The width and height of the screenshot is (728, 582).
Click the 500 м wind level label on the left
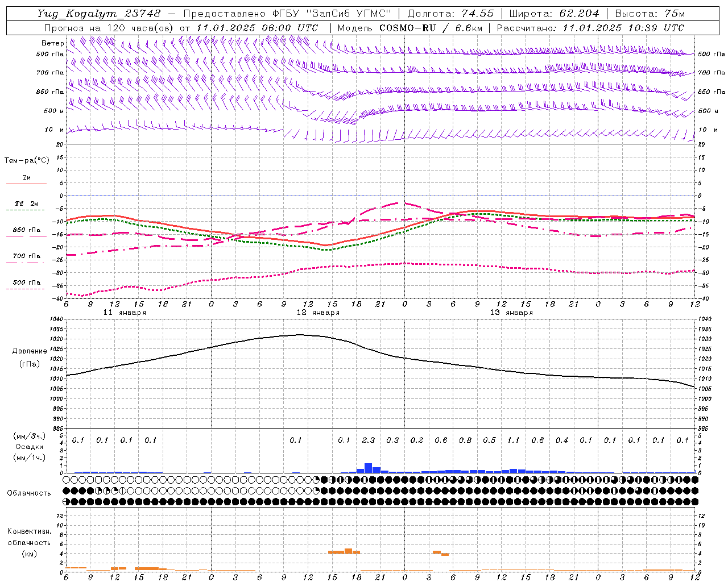coord(54,111)
